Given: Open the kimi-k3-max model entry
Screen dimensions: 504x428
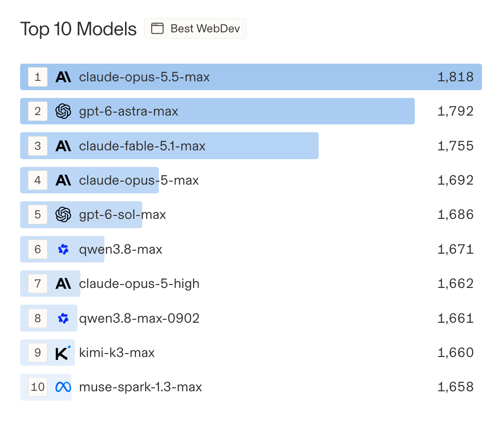Looking at the screenshot, I should [251, 353].
